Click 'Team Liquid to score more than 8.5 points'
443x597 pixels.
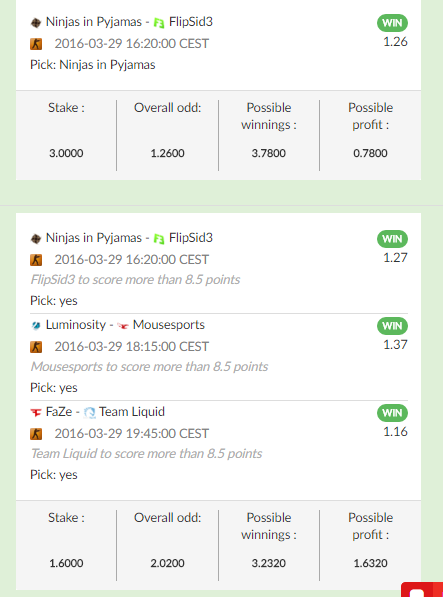(x=146, y=453)
